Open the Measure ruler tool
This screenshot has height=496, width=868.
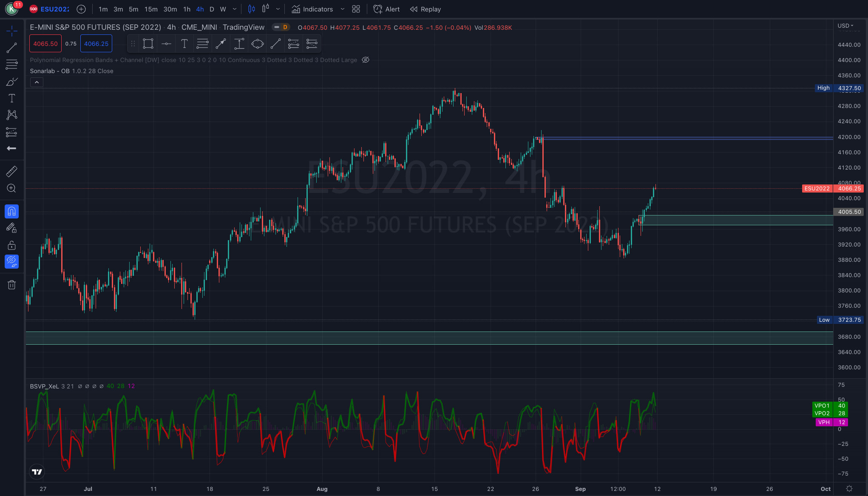click(x=11, y=171)
